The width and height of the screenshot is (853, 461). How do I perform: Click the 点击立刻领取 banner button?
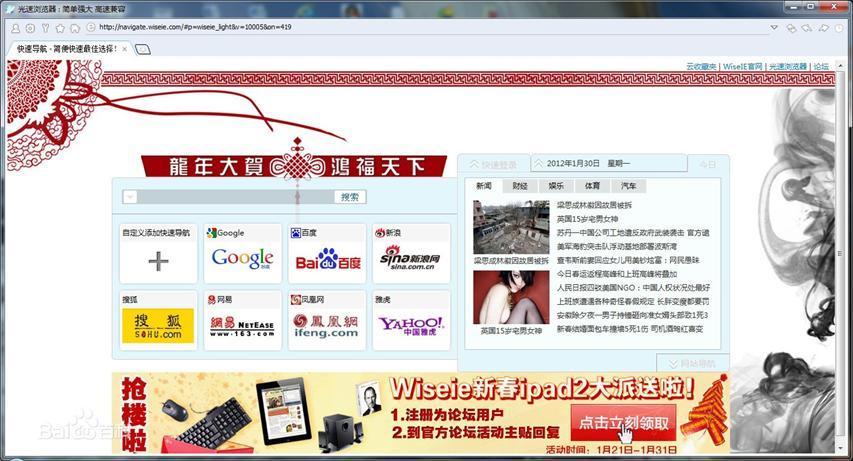click(x=623, y=423)
